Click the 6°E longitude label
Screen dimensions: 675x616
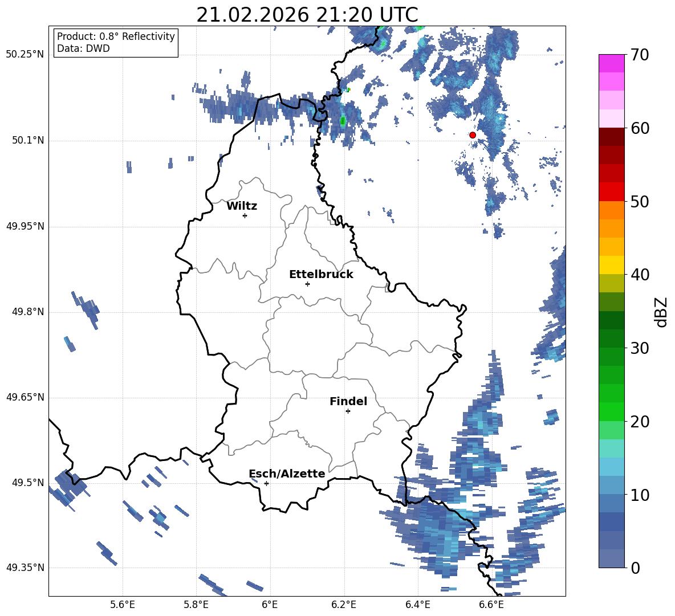click(270, 605)
